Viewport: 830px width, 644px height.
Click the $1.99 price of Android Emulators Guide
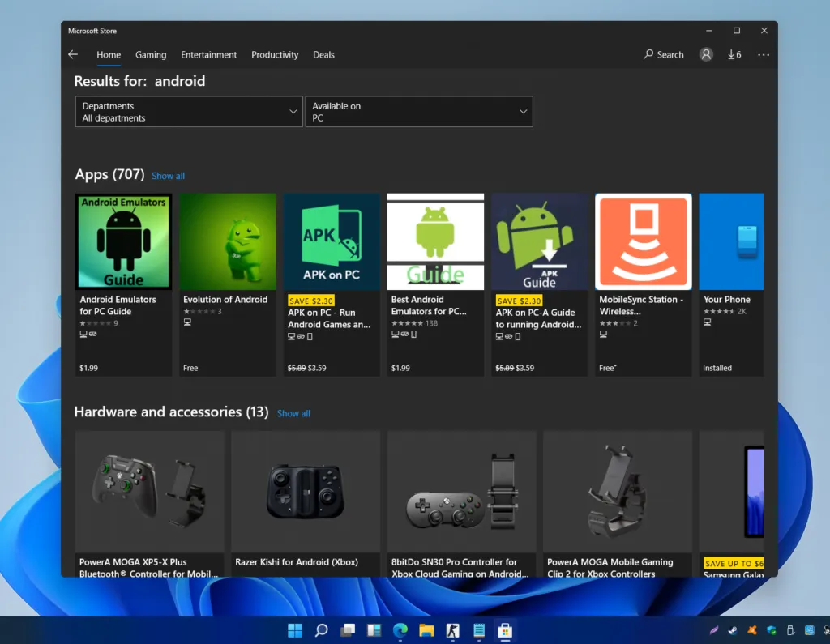pyautogui.click(x=88, y=368)
